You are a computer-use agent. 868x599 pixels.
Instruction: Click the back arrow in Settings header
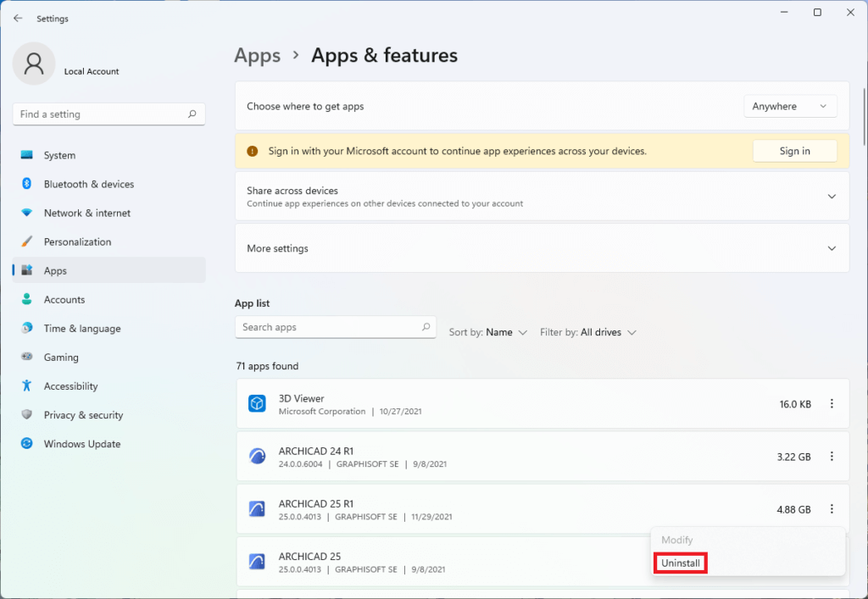(18, 18)
